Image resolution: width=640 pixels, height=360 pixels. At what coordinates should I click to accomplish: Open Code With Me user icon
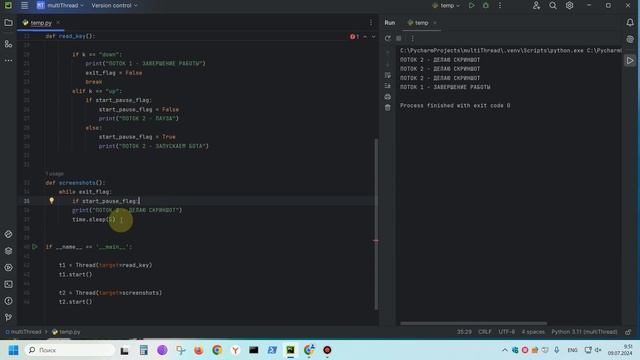[x=536, y=5]
